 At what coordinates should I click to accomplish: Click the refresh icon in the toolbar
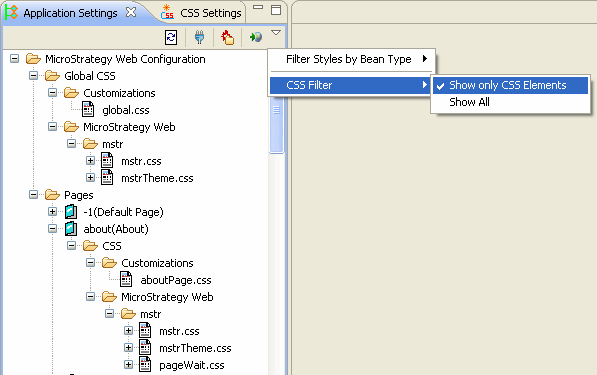(x=171, y=37)
